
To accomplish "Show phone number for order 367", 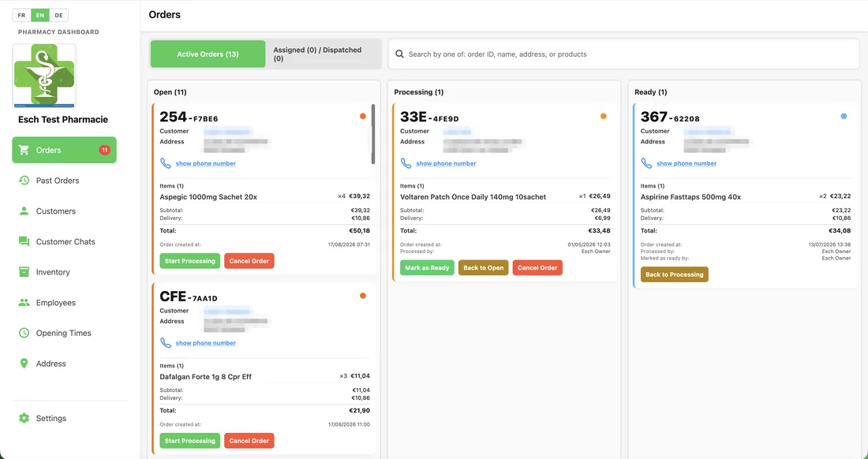I will pos(687,164).
